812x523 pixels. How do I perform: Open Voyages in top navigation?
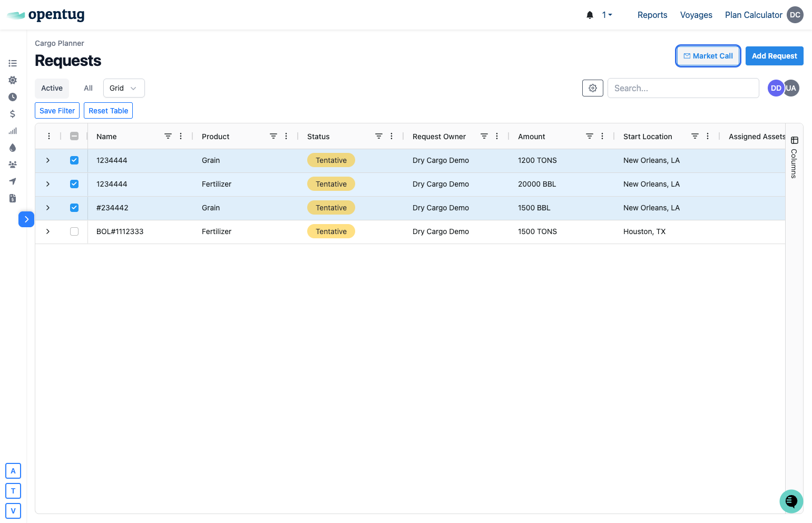pyautogui.click(x=696, y=15)
